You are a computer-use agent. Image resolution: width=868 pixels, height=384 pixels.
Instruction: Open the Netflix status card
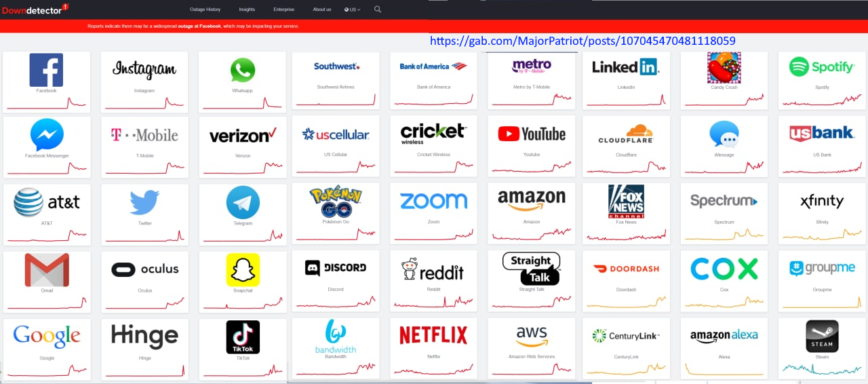[433, 348]
